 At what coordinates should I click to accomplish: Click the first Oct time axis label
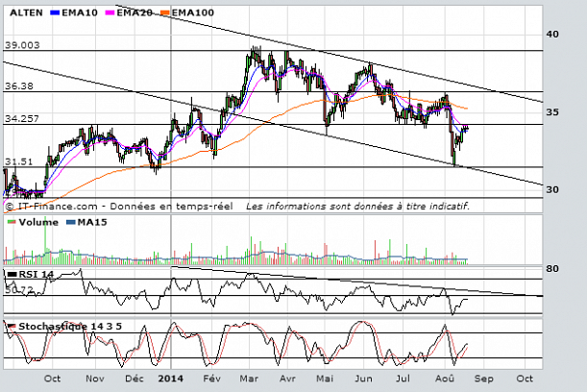(52, 379)
